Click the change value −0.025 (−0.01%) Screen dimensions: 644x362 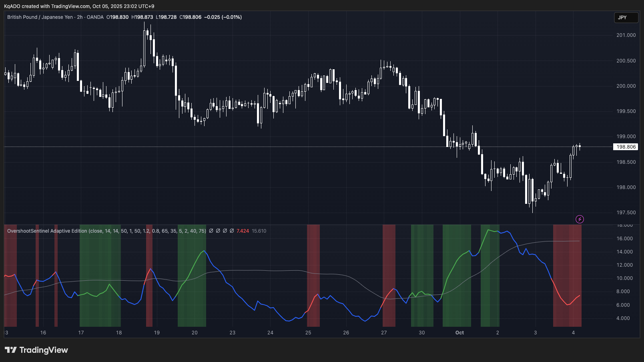coord(223,17)
